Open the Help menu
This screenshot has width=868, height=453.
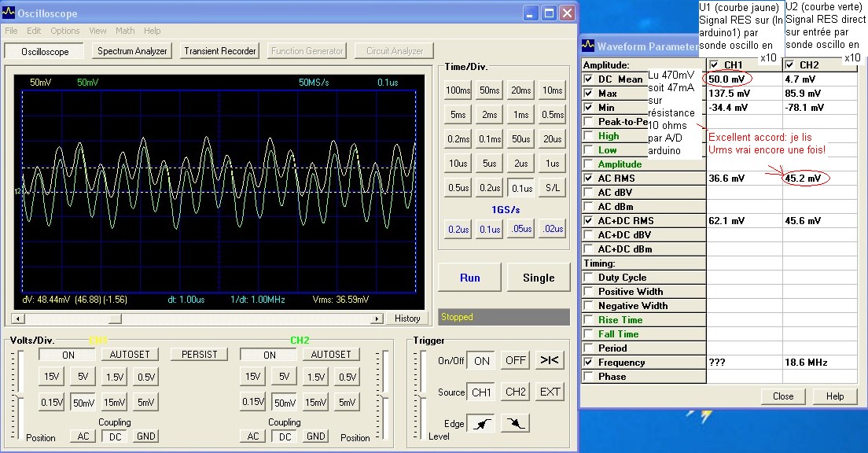[x=153, y=31]
